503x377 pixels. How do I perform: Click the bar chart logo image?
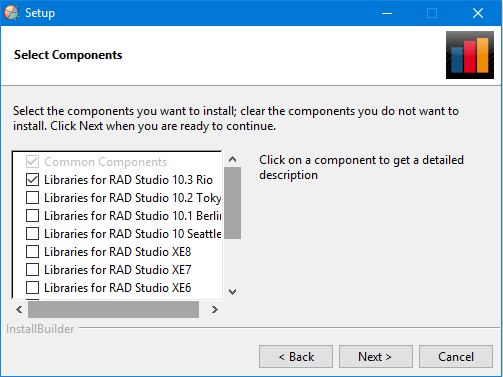click(470, 55)
